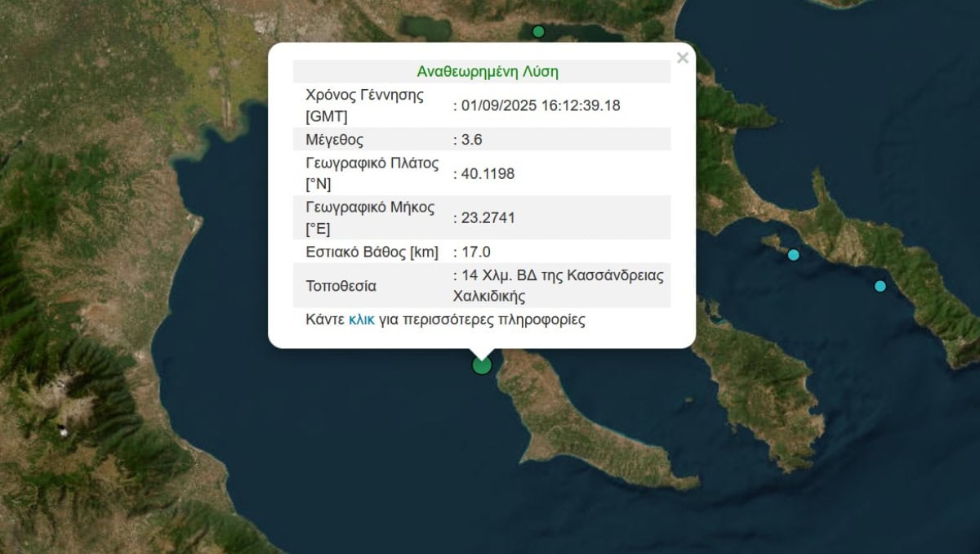Click the 'κλικ' link for more information
Viewport: 980px width, 554px height.
point(361,319)
